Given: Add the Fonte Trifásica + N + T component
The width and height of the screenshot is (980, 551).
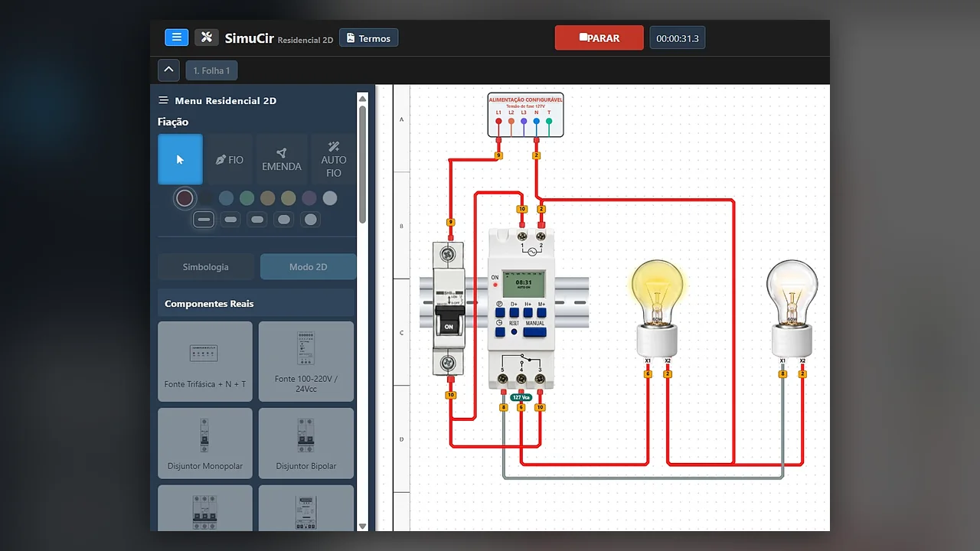Looking at the screenshot, I should tap(205, 361).
